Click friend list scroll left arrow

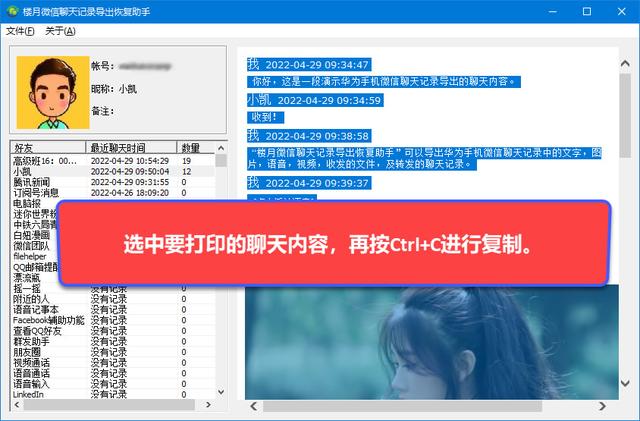pyautogui.click(x=17, y=405)
